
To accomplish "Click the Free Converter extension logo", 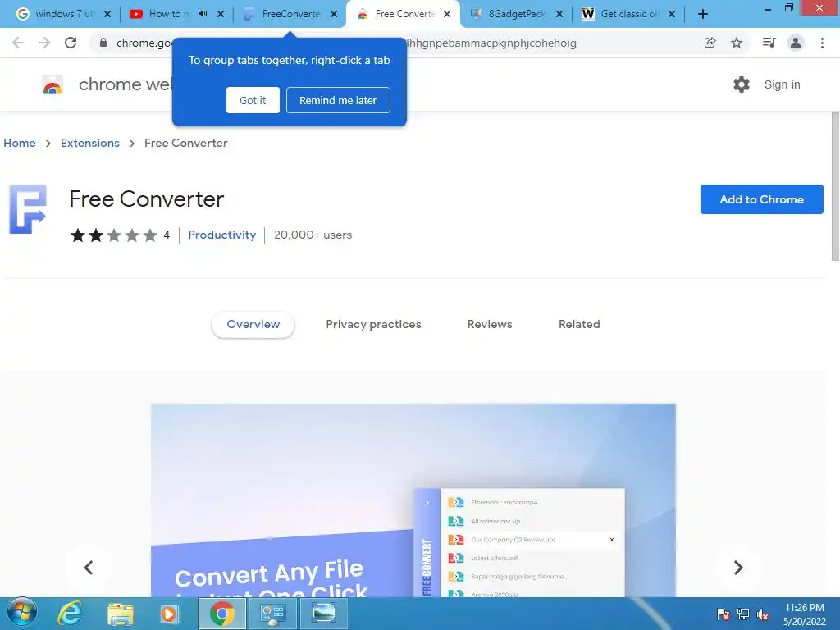I will pos(28,209).
